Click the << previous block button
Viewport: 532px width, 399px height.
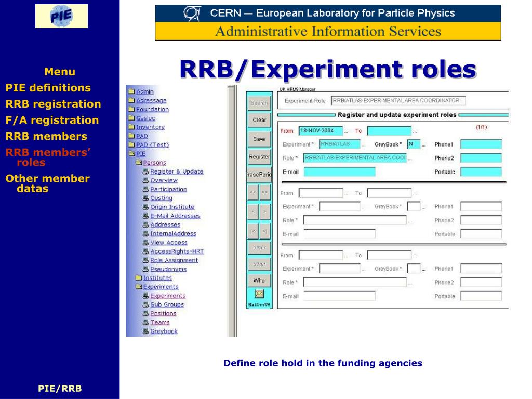pos(253,192)
